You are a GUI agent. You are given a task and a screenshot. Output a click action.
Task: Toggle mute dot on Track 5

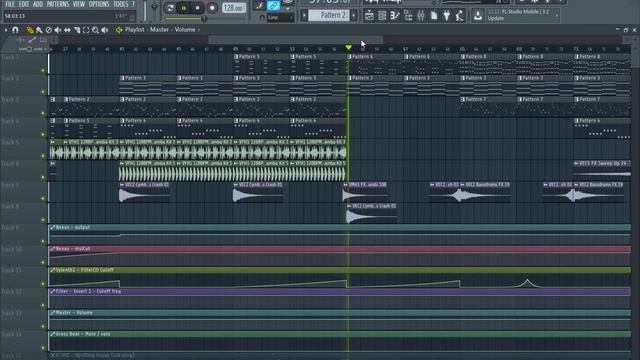point(43,156)
